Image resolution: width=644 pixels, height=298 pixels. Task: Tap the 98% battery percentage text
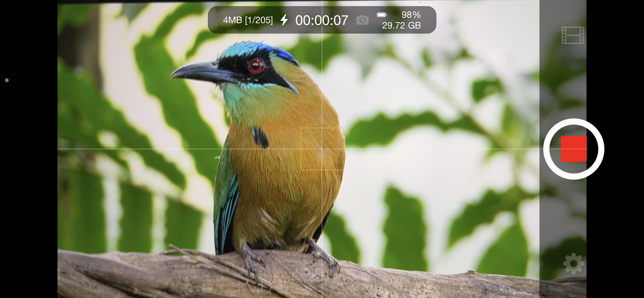(411, 15)
